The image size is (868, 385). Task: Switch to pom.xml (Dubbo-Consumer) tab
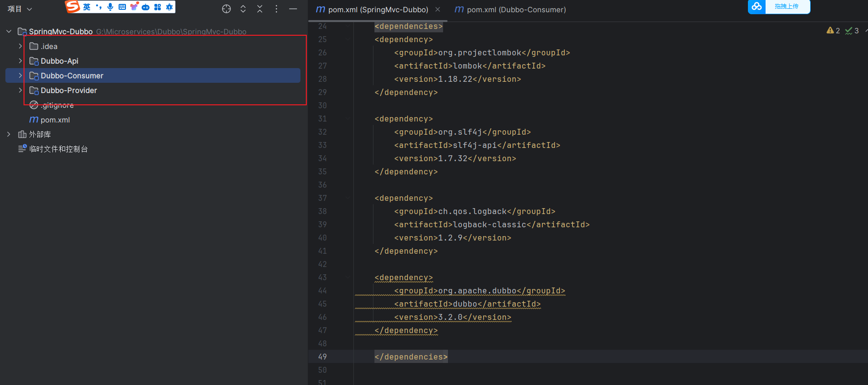tap(510, 9)
